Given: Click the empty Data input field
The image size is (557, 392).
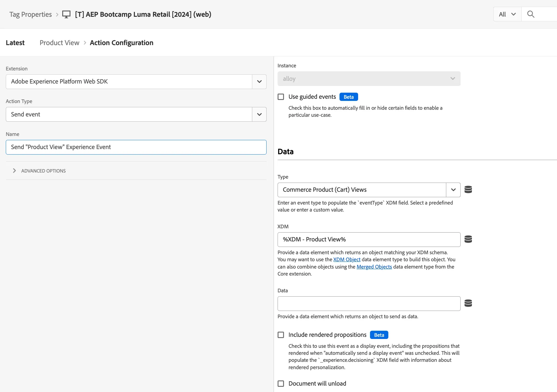Looking at the screenshot, I should point(369,304).
